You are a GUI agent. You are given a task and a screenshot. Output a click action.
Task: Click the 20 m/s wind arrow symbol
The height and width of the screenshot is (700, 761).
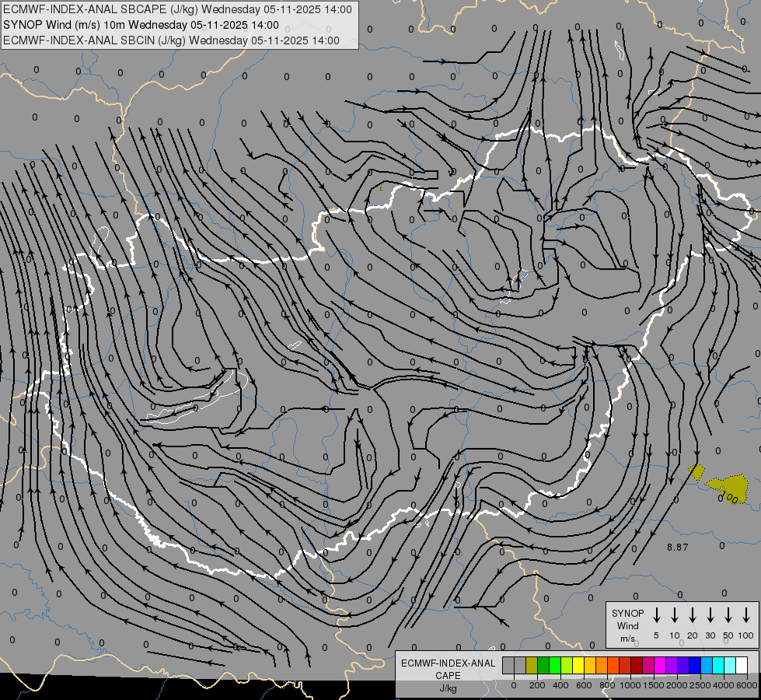(x=692, y=615)
